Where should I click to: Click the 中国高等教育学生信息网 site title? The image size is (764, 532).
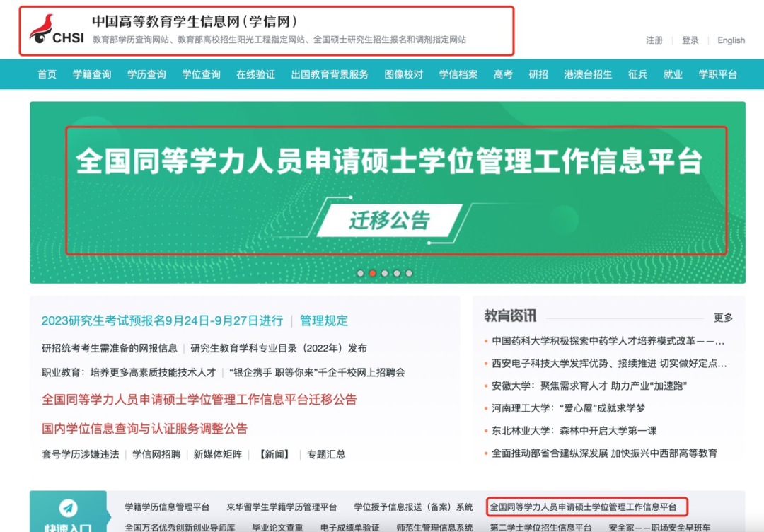[195, 21]
